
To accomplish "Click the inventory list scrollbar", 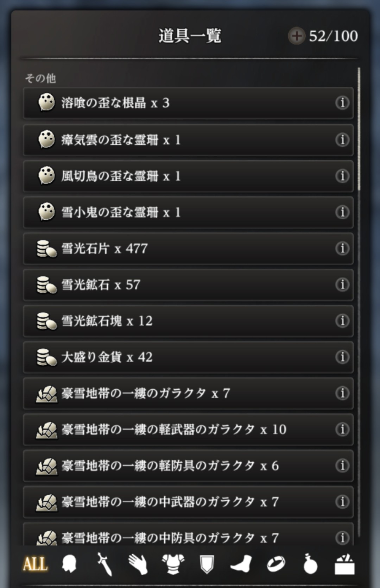I will pyautogui.click(x=359, y=129).
